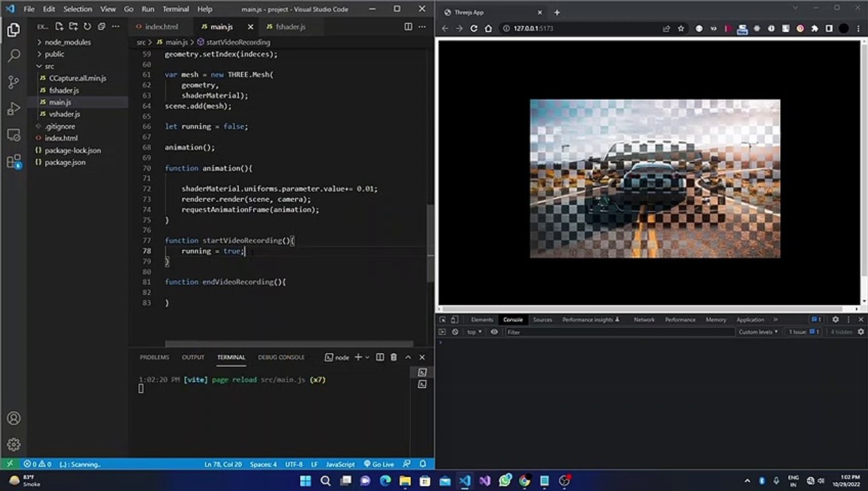Screen dimensions: 868x491
Task: Open console settings gear beside hidden count
Action: point(860,332)
